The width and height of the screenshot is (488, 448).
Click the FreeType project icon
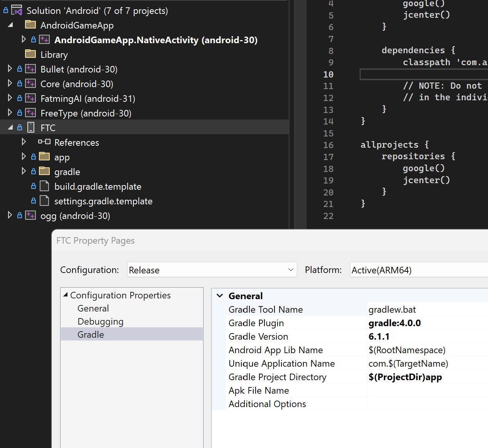30,113
